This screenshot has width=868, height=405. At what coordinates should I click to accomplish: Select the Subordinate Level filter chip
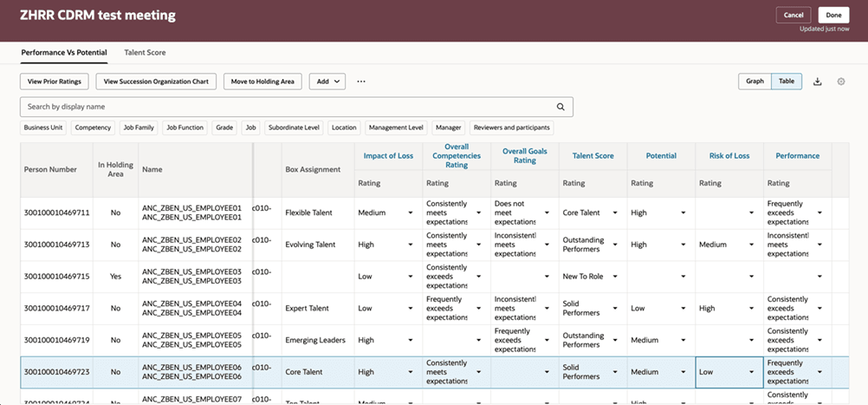pos(294,128)
